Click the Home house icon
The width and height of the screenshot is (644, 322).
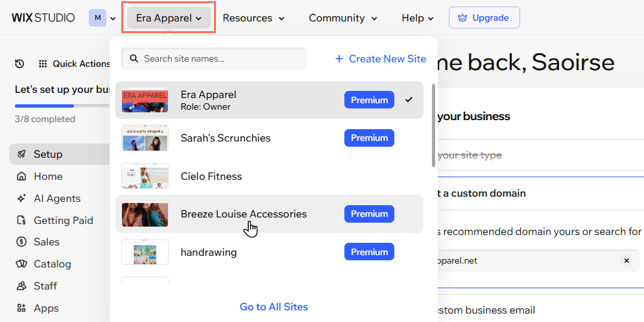(x=21, y=177)
